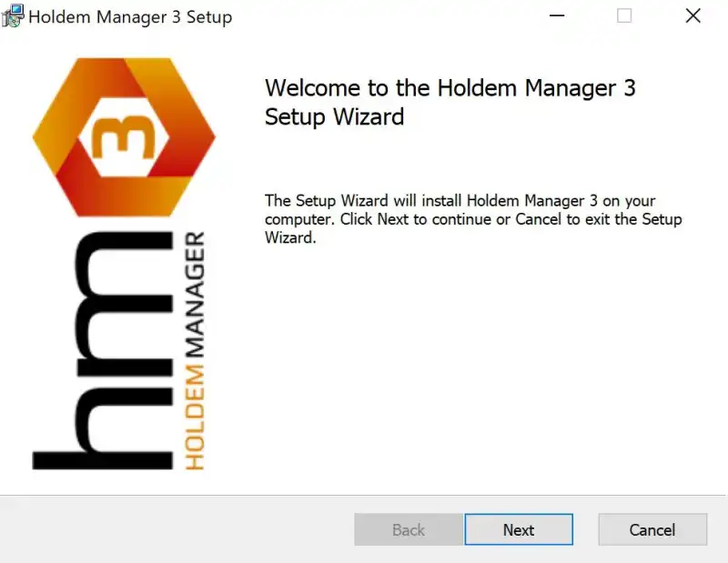This screenshot has height=563, width=728.
Task: Click the installer icon in the title bar
Action: click(x=13, y=15)
